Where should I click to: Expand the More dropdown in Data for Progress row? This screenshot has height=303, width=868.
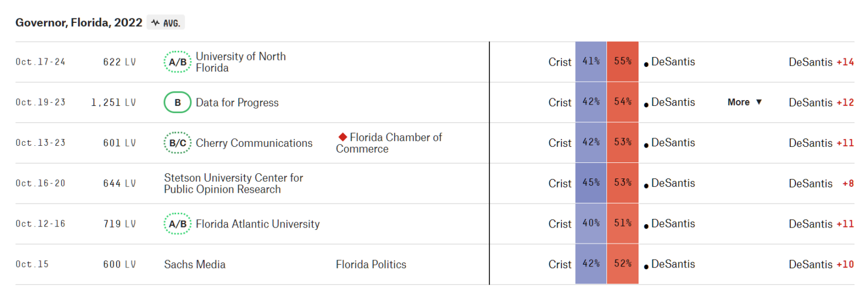coord(745,102)
